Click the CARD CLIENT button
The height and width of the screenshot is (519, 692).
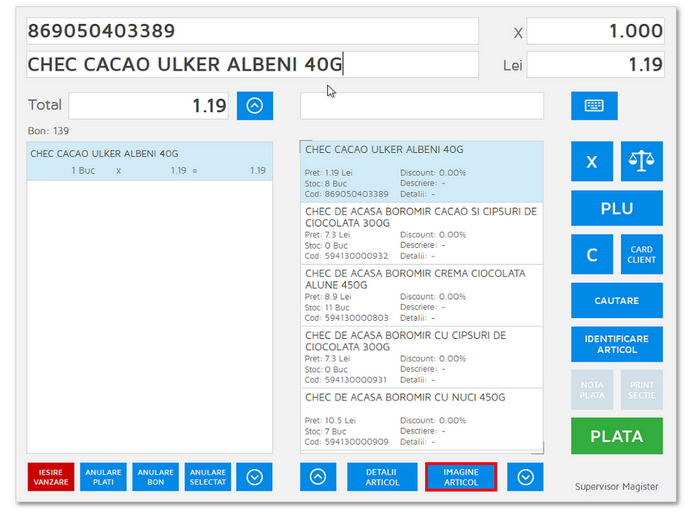[641, 255]
